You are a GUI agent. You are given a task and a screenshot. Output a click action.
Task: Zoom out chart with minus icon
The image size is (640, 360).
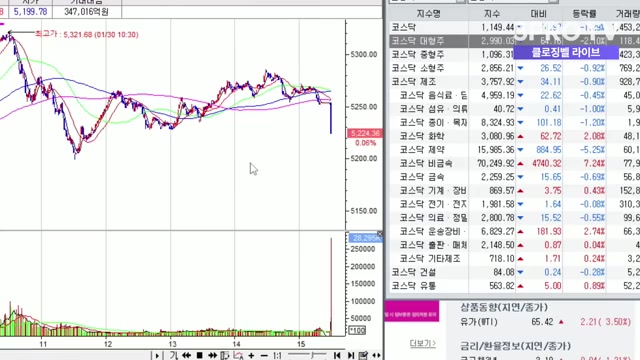(264, 356)
